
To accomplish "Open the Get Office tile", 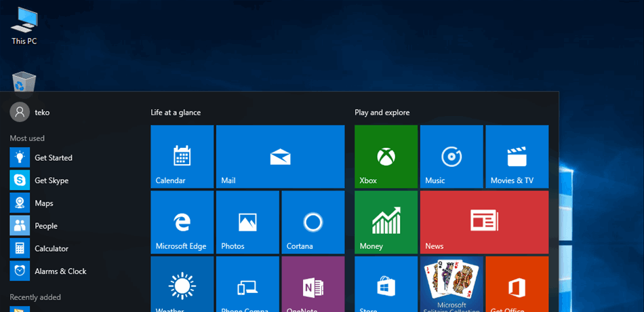I will point(517,284).
